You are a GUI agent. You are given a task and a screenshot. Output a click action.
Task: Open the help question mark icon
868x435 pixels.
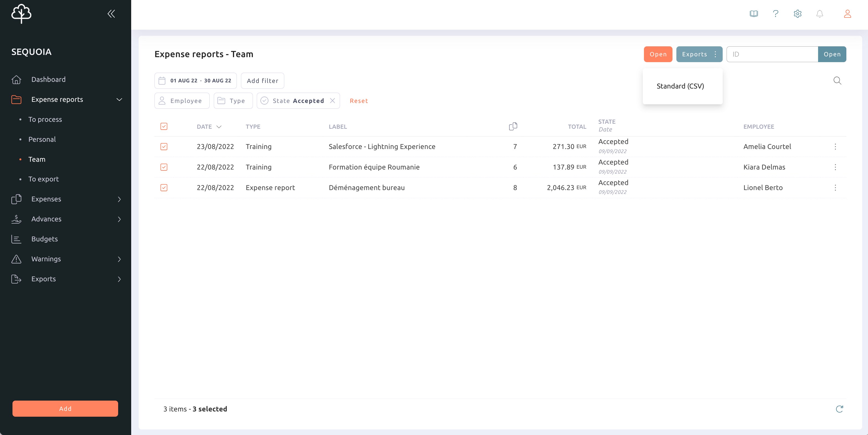[x=776, y=14]
